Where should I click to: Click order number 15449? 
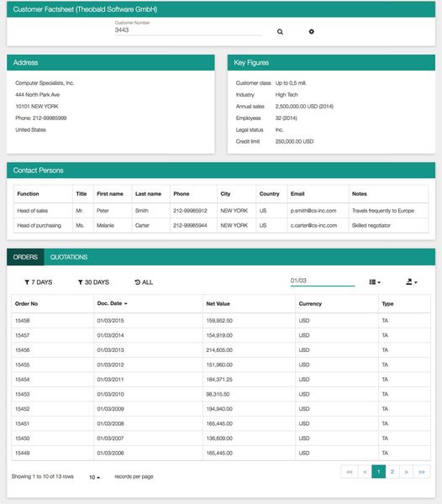pyautogui.click(x=22, y=453)
